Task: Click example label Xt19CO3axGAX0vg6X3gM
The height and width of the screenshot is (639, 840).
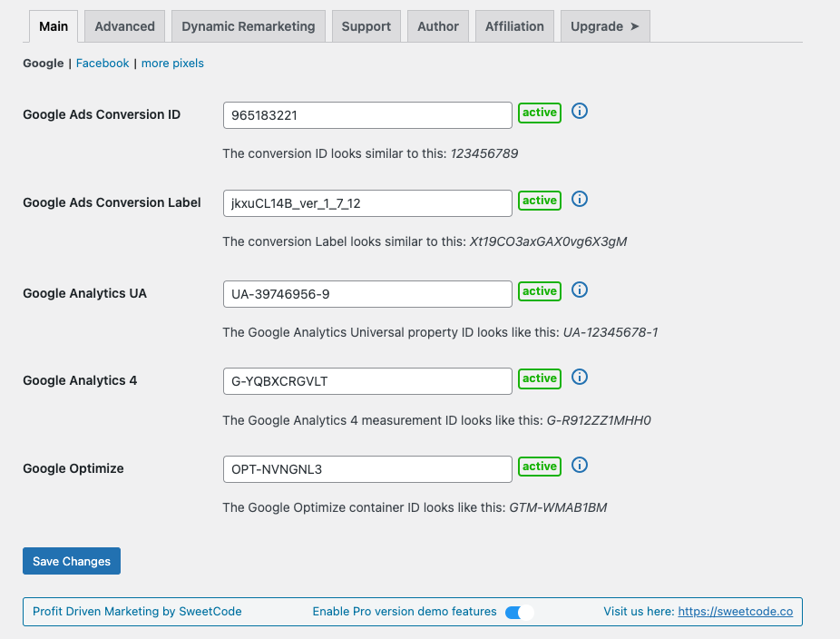Action: 548,241
